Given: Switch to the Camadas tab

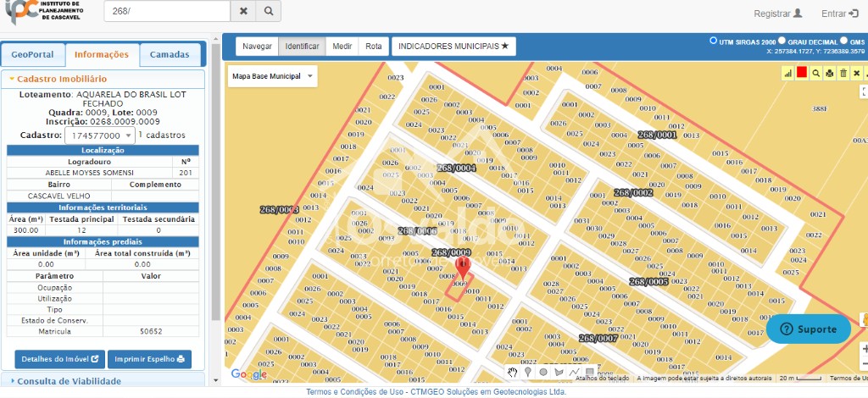Looking at the screenshot, I should 170,54.
